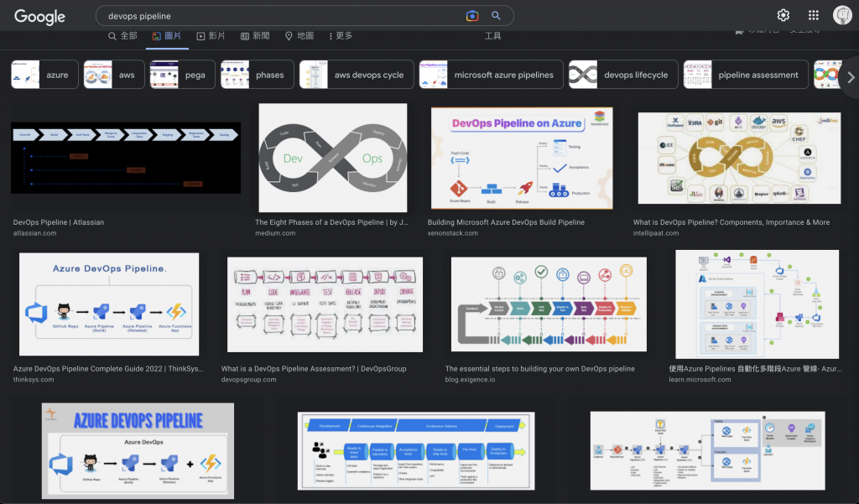The height and width of the screenshot is (504, 859).
Task: Click the atlassian.com source link
Action: point(34,233)
